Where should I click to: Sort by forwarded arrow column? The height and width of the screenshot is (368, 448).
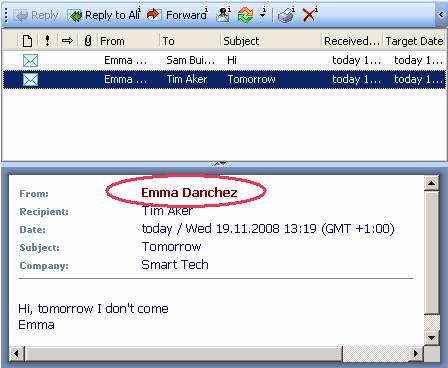click(67, 41)
